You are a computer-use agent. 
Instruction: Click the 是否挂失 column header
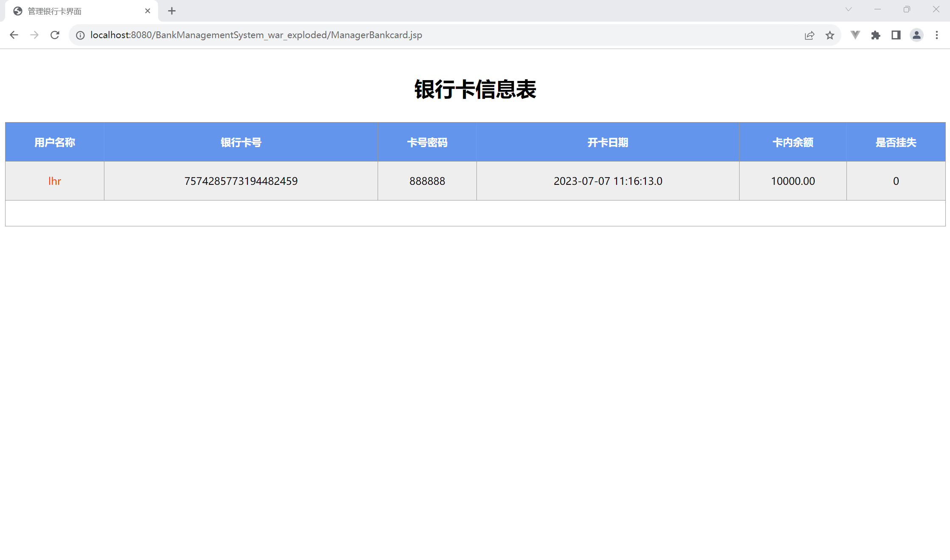896,142
